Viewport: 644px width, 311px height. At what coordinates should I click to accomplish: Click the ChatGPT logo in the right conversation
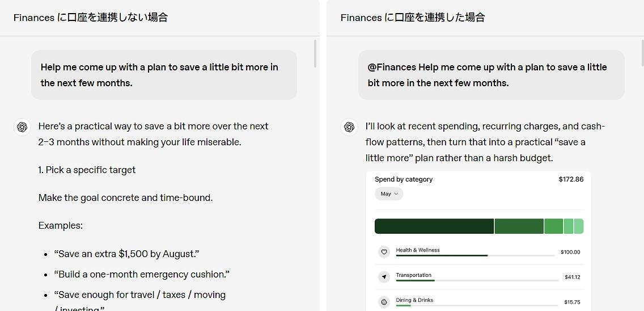[x=349, y=127]
